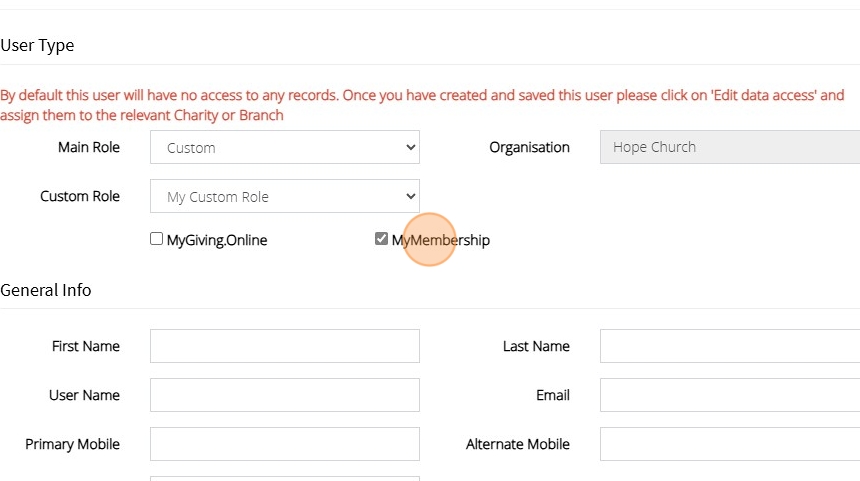
Task: Uncheck the MyMembership checkbox
Action: (x=381, y=239)
